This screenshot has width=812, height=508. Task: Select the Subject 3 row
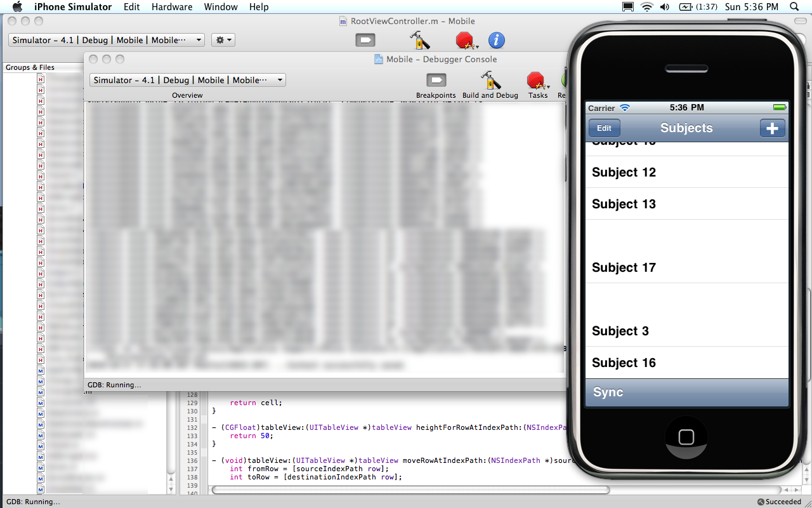687,331
